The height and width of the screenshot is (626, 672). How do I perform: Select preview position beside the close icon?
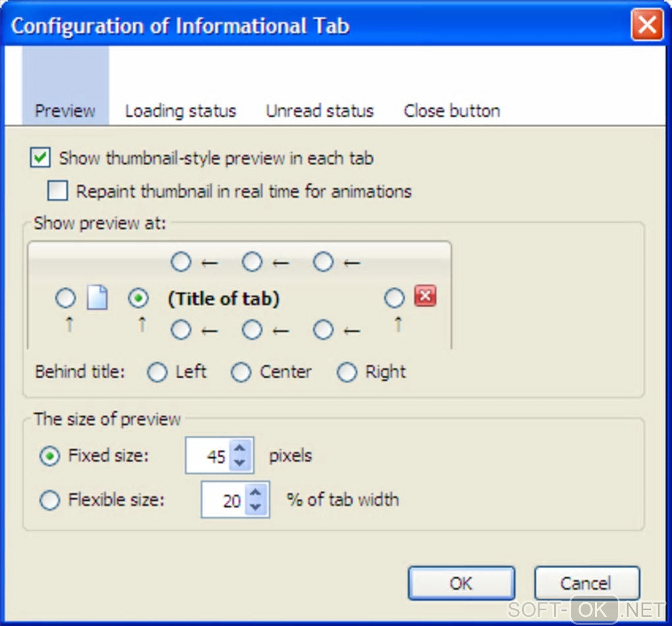(x=394, y=299)
